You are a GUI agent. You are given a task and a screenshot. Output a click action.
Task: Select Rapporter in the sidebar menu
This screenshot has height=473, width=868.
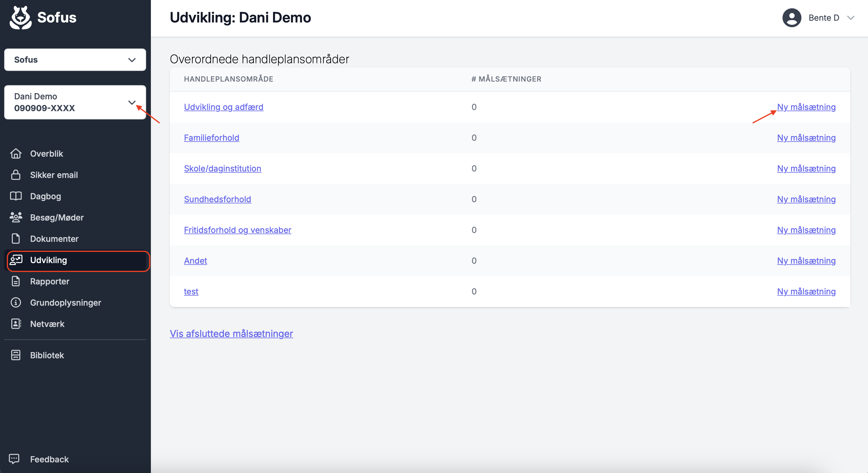click(x=49, y=281)
